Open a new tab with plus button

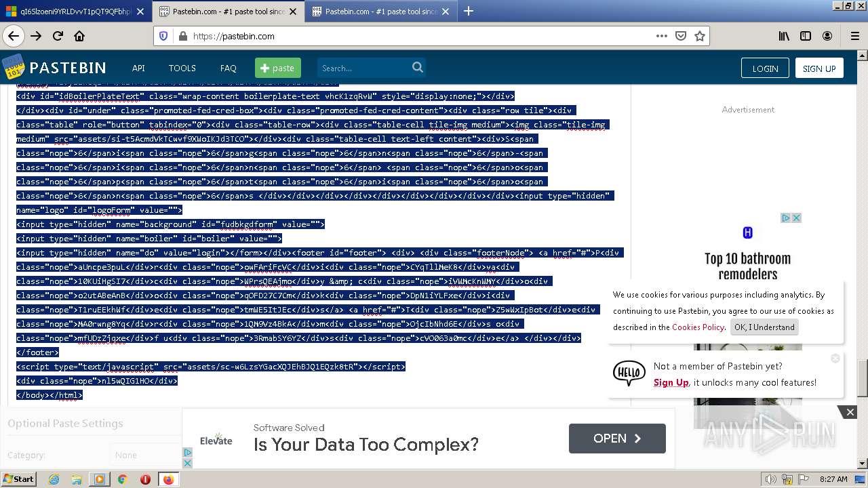point(468,11)
